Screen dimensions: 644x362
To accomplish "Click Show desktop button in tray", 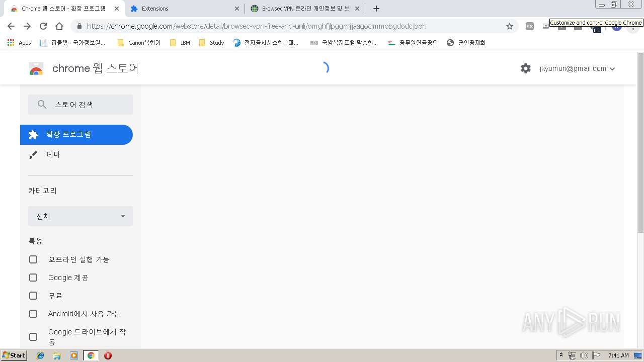I will [x=638, y=355].
